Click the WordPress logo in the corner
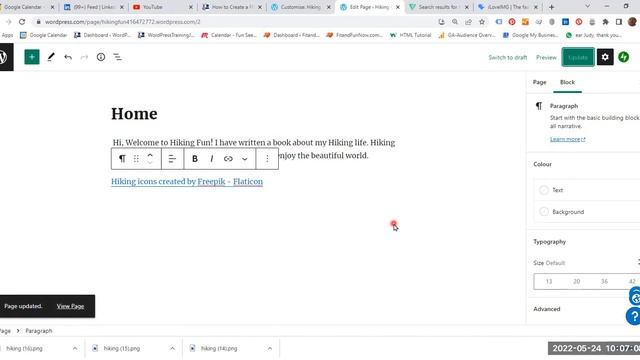Image resolution: width=640 pixels, height=360 pixels. 4,57
